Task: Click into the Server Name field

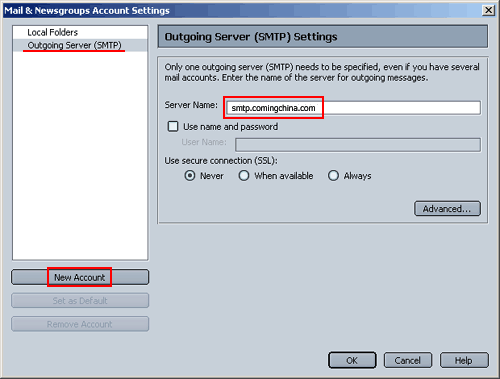Action: pos(353,108)
